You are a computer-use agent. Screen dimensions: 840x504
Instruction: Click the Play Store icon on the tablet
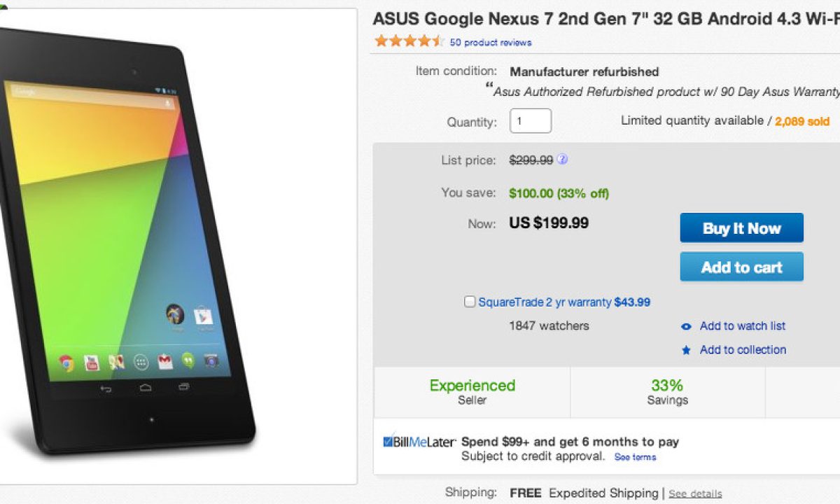(x=203, y=316)
